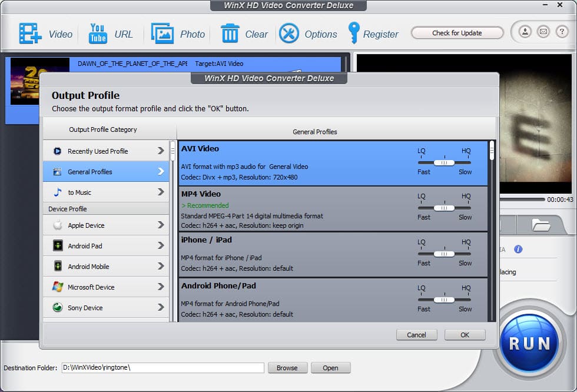Click the Android Pad icon
577x392 pixels.
coord(58,245)
